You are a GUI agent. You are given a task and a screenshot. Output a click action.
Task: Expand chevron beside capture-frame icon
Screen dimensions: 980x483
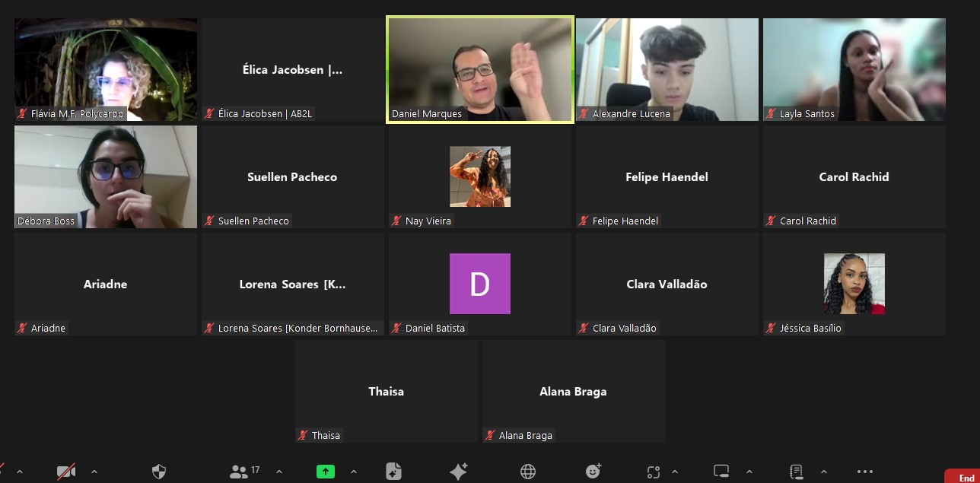(675, 472)
